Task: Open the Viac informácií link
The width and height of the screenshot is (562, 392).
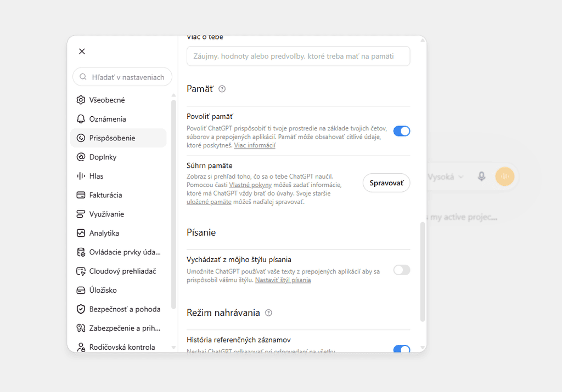Action: coord(255,145)
